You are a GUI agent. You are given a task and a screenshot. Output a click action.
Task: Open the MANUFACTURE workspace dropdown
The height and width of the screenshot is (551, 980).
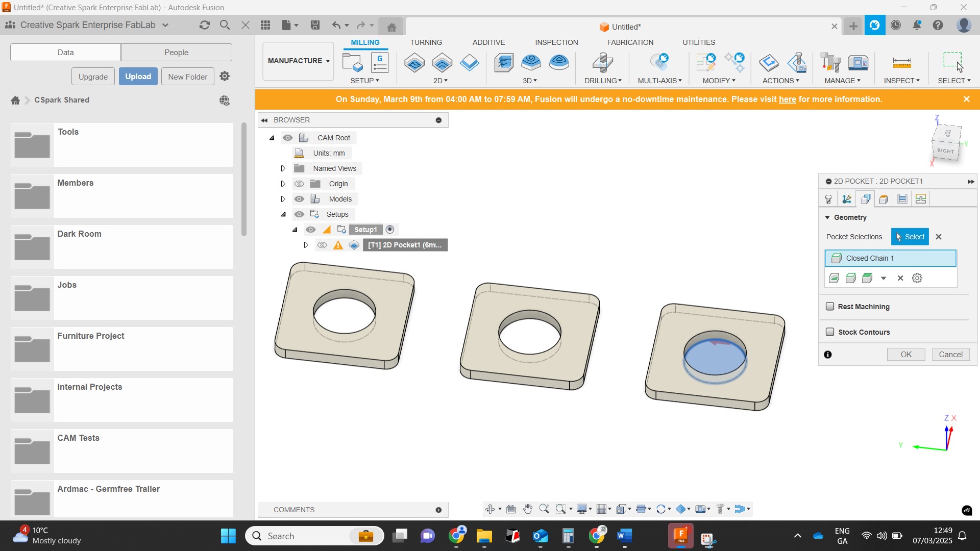(298, 61)
